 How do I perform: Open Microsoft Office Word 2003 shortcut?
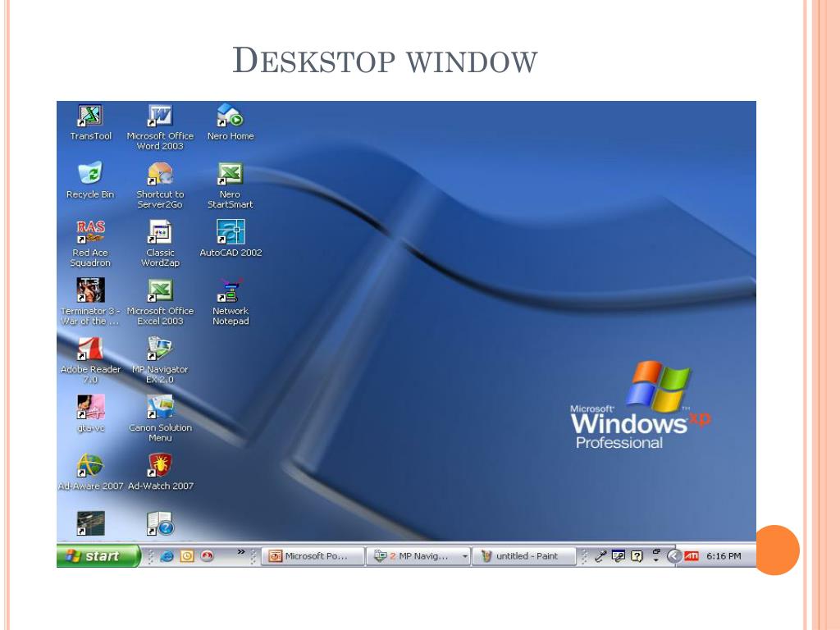click(x=160, y=127)
